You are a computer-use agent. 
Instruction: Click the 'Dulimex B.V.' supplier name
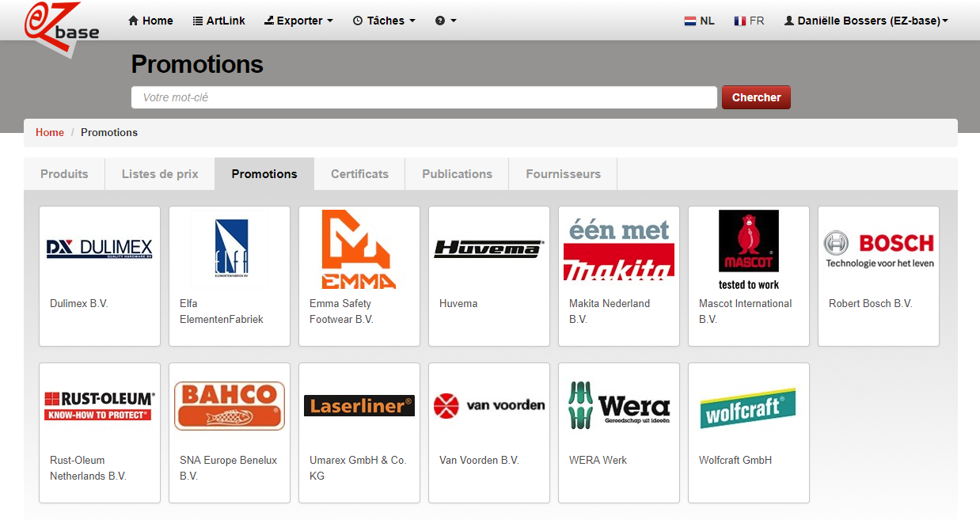pyautogui.click(x=79, y=303)
